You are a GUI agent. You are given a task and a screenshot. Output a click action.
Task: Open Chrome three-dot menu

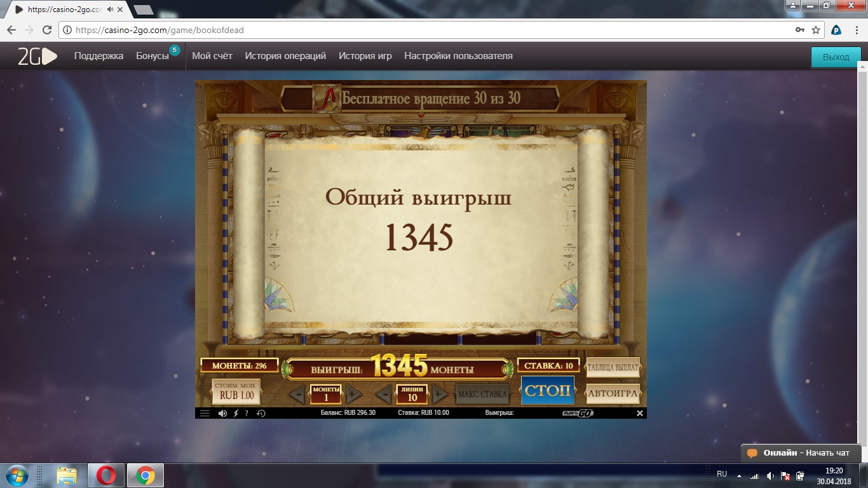click(x=857, y=30)
